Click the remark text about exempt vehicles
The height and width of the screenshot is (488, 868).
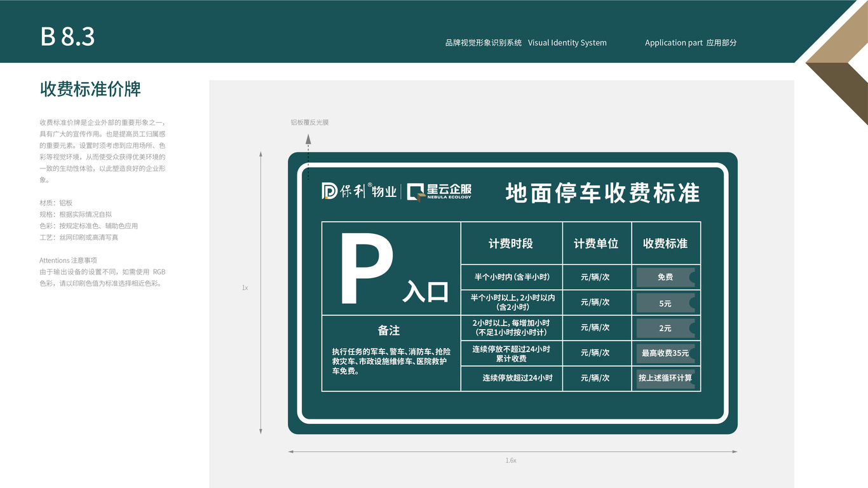pos(391,362)
